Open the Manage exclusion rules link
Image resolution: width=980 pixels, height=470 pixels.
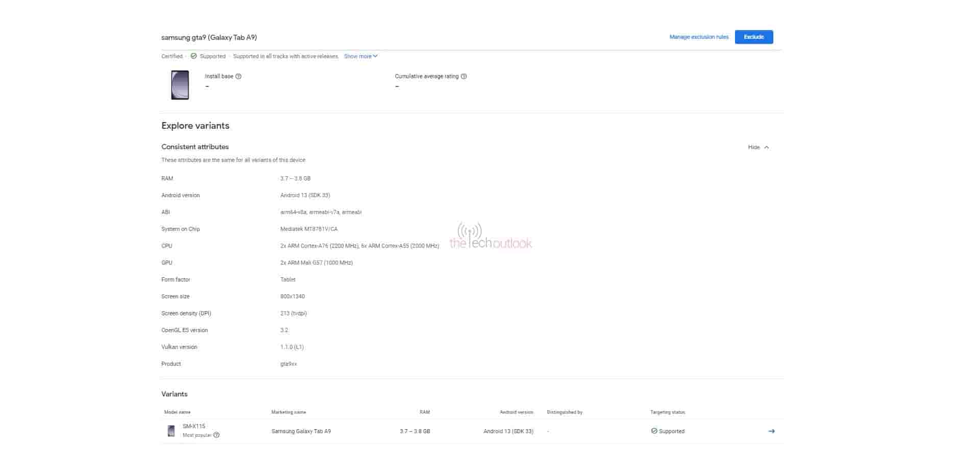click(x=699, y=37)
